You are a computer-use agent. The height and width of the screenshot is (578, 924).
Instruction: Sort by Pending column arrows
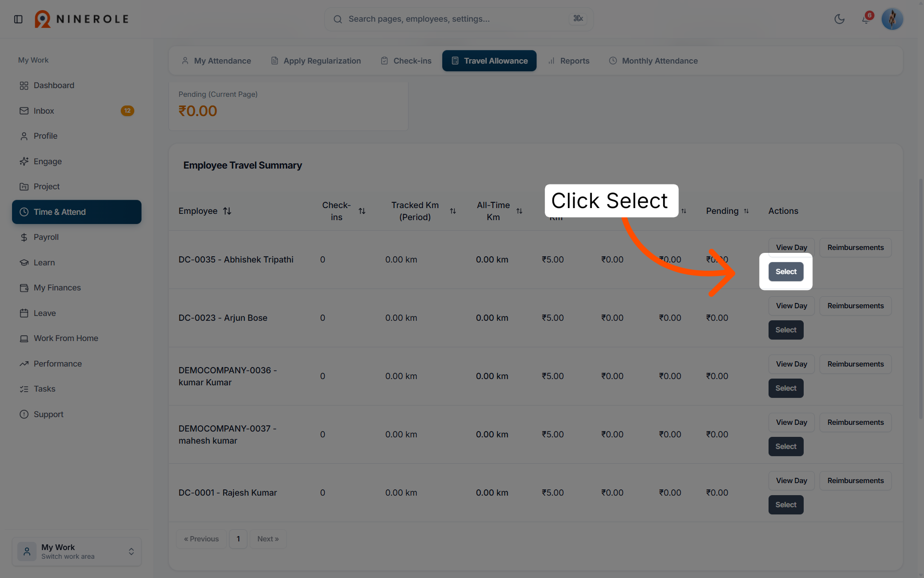(x=746, y=211)
